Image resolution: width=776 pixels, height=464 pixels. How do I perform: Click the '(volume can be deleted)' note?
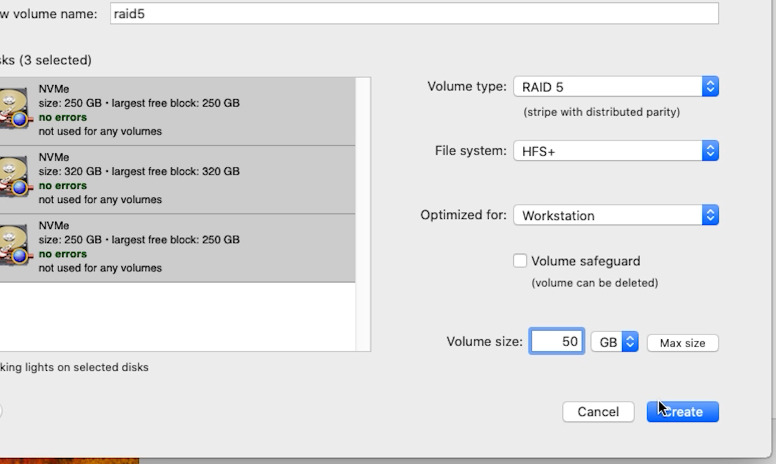point(594,282)
